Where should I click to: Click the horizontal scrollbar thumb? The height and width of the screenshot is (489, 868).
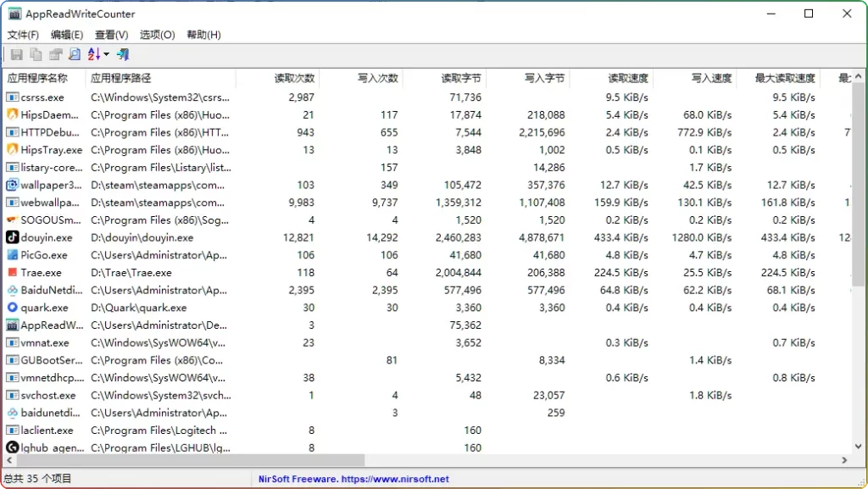(x=191, y=460)
